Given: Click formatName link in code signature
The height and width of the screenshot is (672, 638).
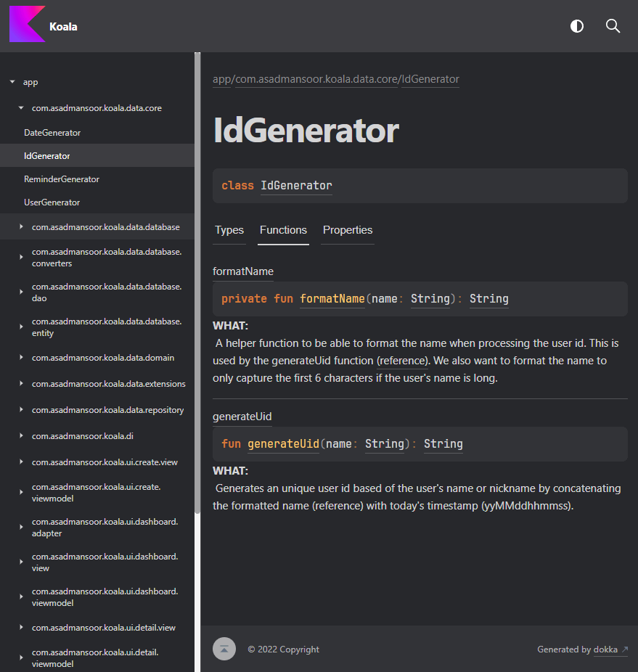Looking at the screenshot, I should tap(332, 299).
